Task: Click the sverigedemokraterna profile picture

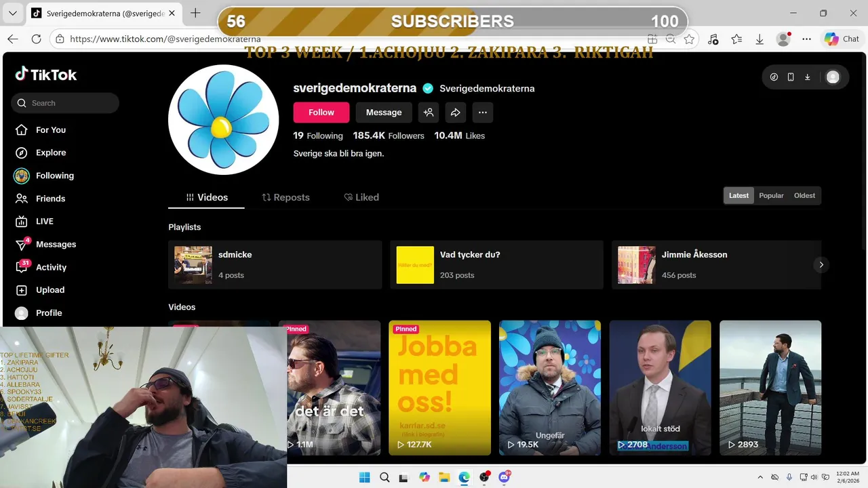Action: [x=224, y=121]
